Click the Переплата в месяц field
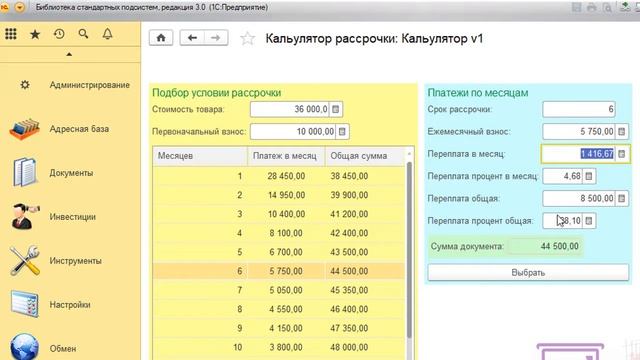Screen dimensions: 640x360 click(x=578, y=154)
